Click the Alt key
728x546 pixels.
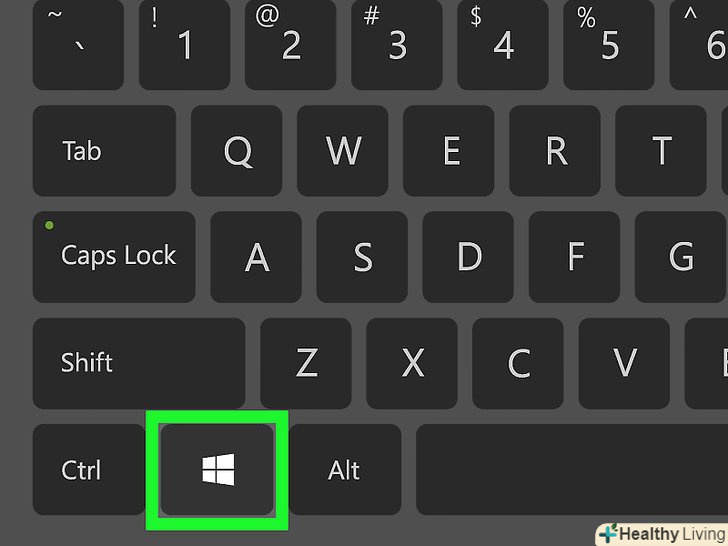click(x=345, y=469)
